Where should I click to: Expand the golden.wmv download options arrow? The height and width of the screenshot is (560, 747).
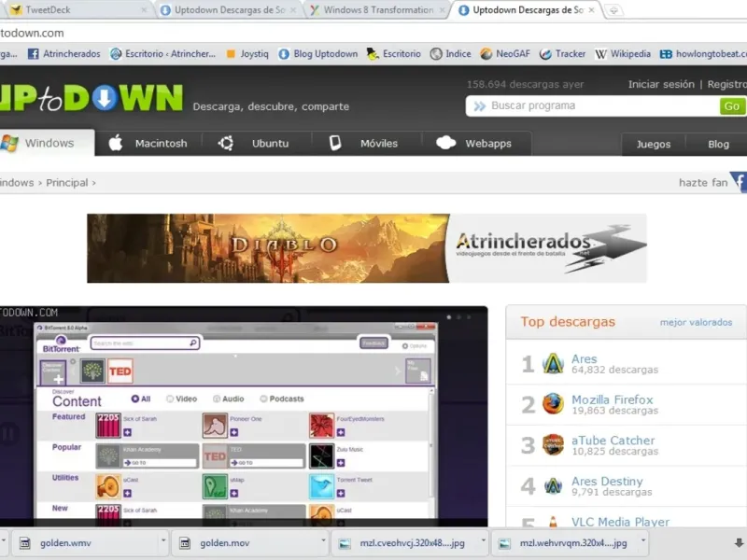coord(162,540)
